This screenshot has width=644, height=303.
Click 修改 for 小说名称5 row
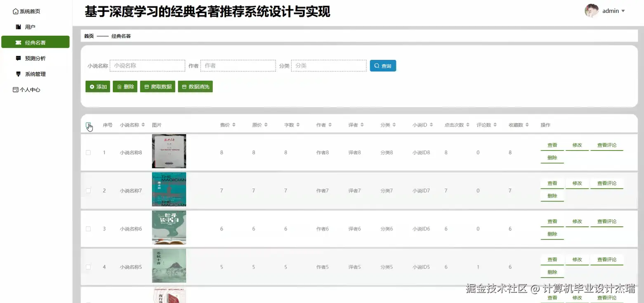click(x=577, y=260)
